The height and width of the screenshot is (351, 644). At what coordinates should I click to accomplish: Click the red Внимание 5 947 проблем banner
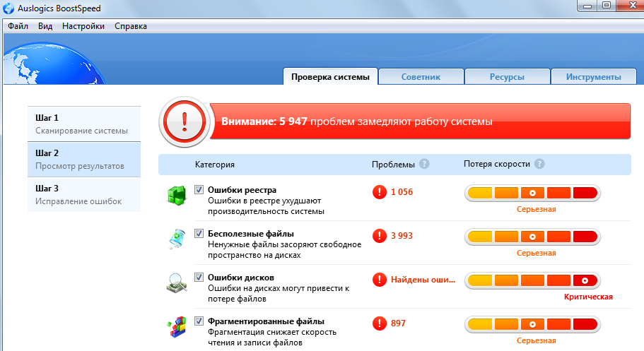[x=420, y=121]
